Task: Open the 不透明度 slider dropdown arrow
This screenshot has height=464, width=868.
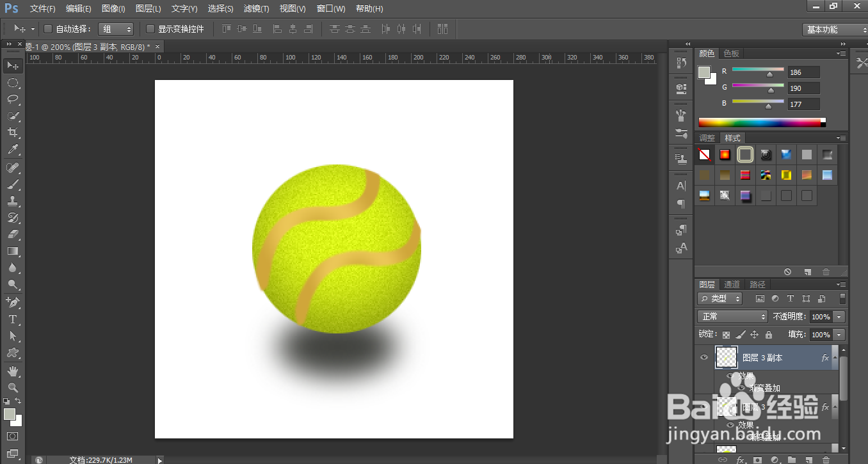Action: point(839,317)
